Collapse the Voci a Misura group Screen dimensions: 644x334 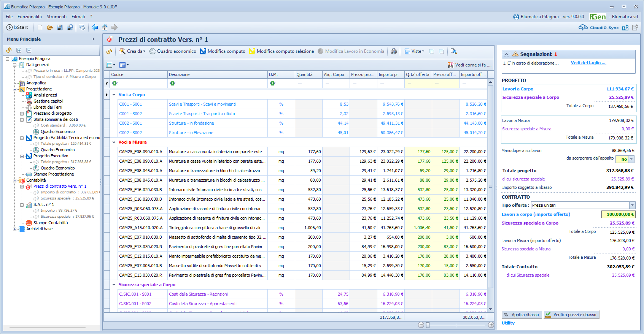click(x=114, y=142)
